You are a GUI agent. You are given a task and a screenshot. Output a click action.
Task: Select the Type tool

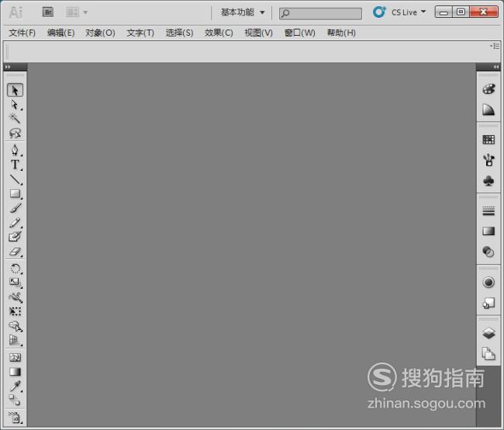pos(15,165)
